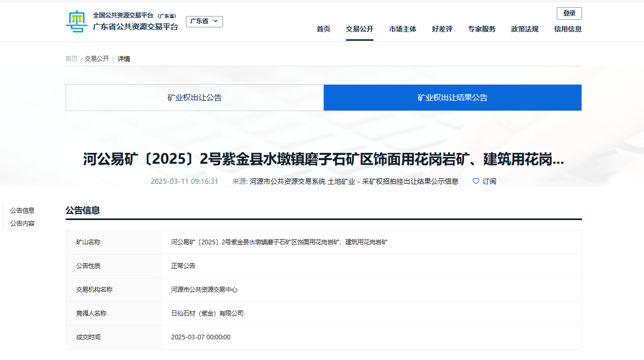Screen dimensions: 644x360
Task: Select the 矿业权出让结果公告 tab
Action: (452, 98)
